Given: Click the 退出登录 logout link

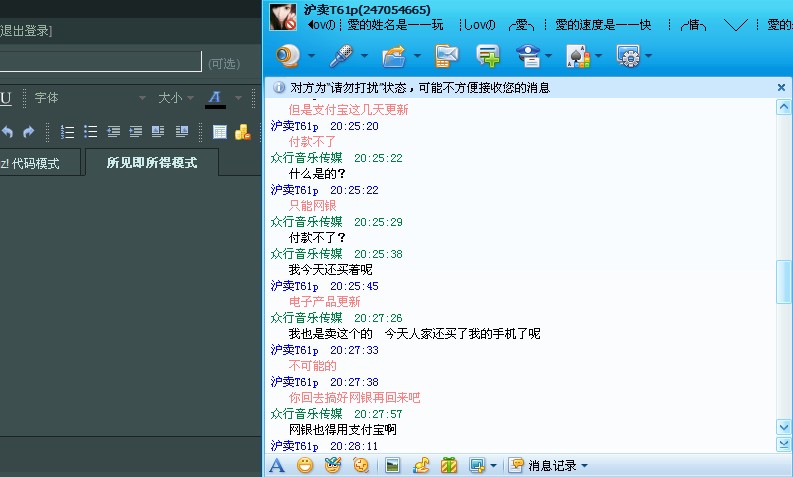Looking at the screenshot, I should 26,31.
